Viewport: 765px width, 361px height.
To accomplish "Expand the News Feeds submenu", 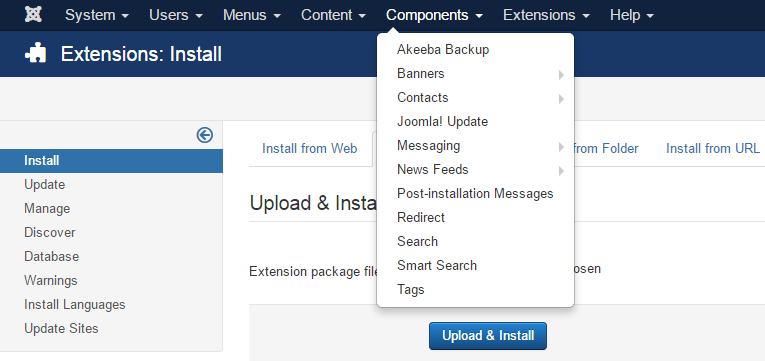I will point(476,169).
